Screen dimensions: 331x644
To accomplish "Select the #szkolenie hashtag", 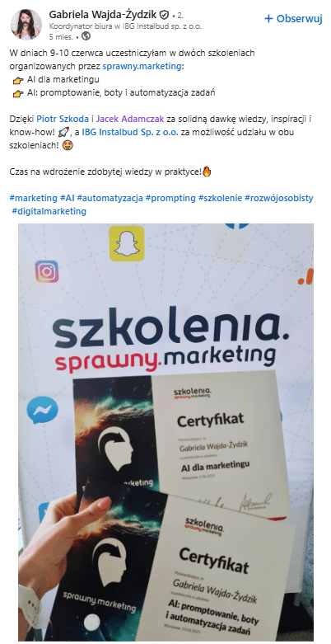I will [221, 198].
